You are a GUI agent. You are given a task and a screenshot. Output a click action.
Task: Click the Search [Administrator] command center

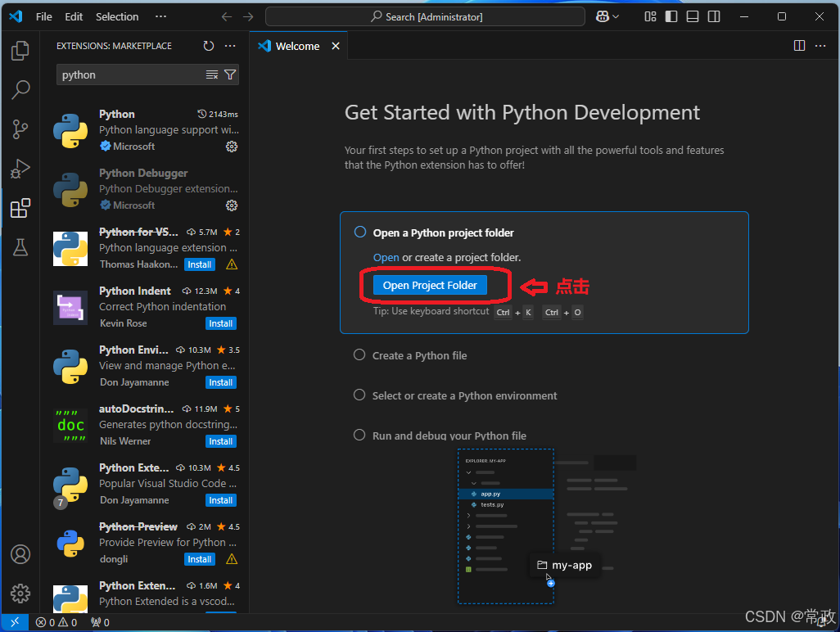point(425,16)
